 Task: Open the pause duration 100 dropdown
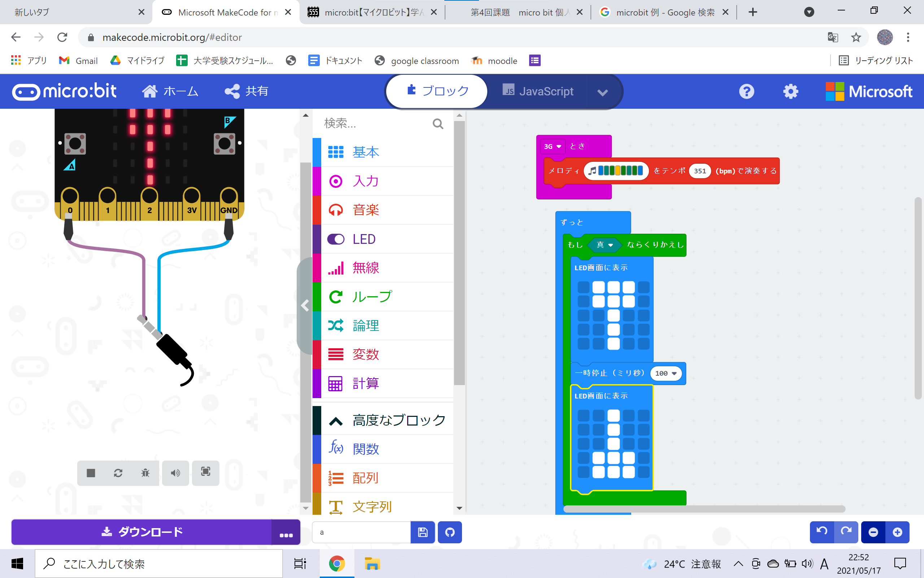point(666,374)
